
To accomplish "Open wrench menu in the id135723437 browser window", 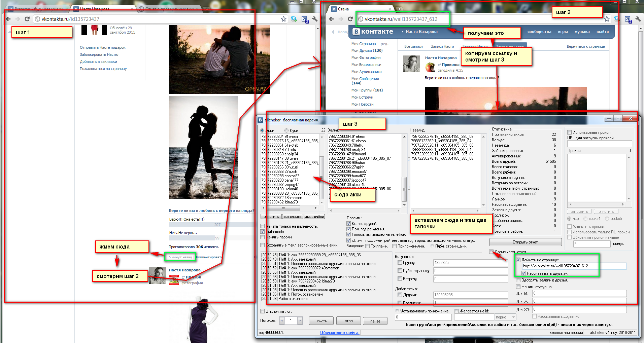I will coord(315,19).
